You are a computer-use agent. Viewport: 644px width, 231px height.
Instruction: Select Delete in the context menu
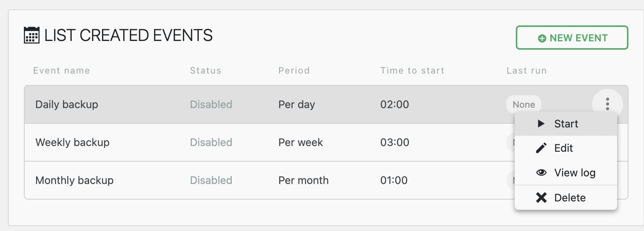click(570, 198)
